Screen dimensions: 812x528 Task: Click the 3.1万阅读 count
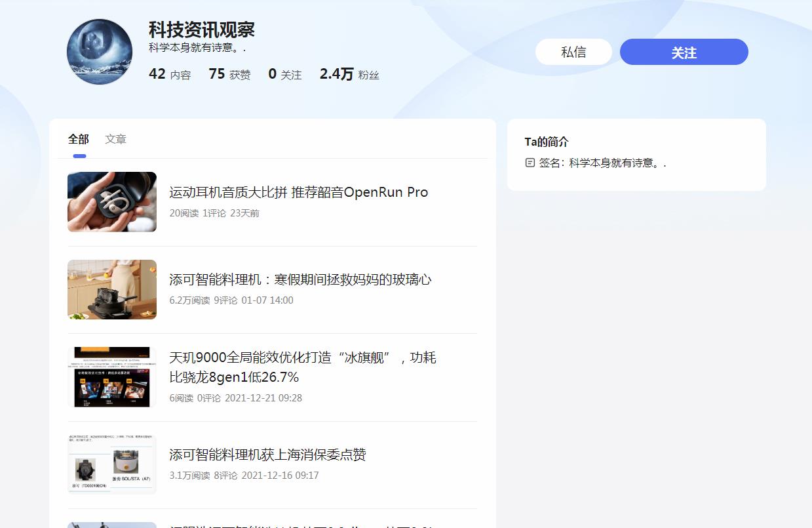(189, 476)
